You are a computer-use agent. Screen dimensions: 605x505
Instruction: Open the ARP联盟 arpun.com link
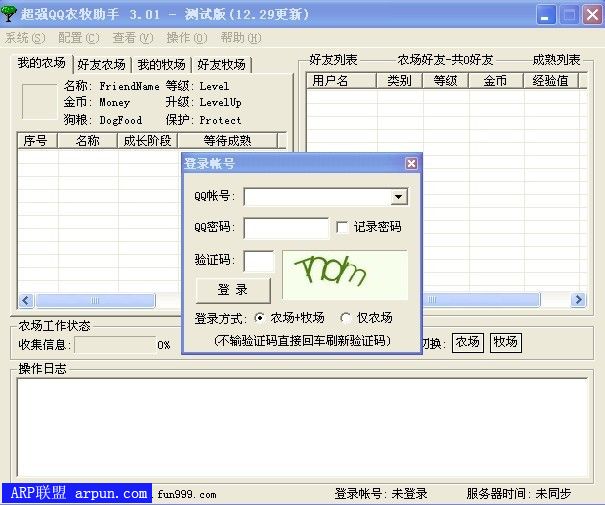[77, 493]
